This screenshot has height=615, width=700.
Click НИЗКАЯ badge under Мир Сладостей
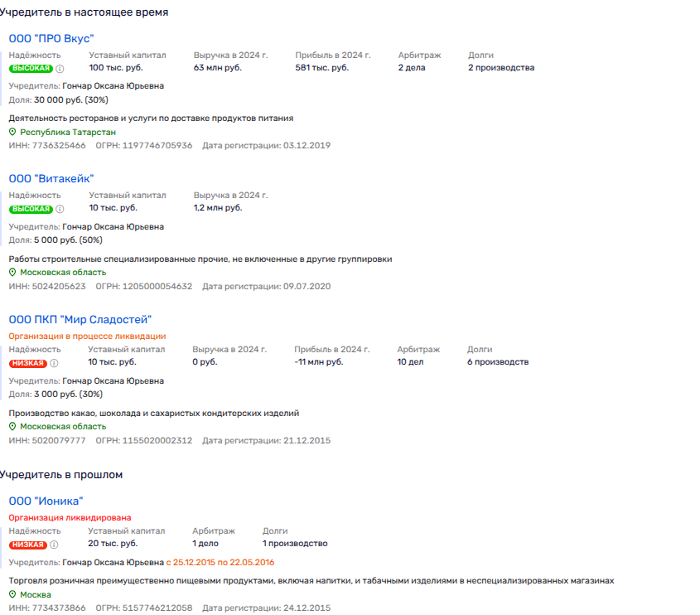pyautogui.click(x=28, y=362)
